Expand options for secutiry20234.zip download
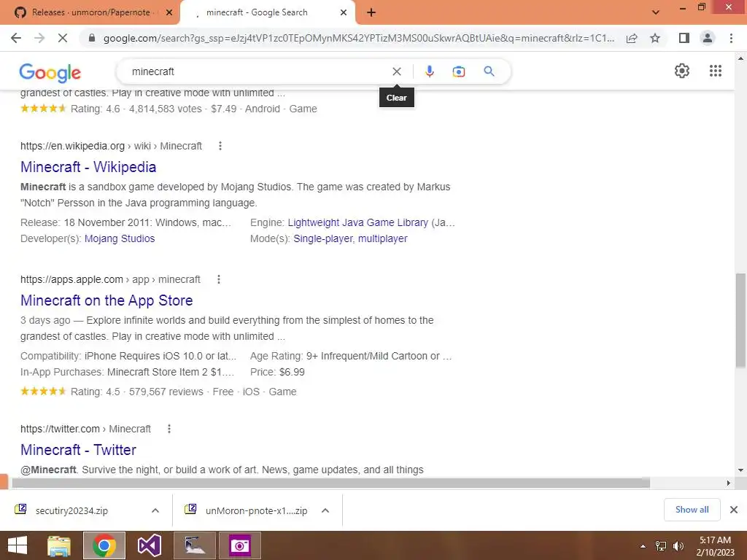The height and width of the screenshot is (560, 747). [x=155, y=510]
